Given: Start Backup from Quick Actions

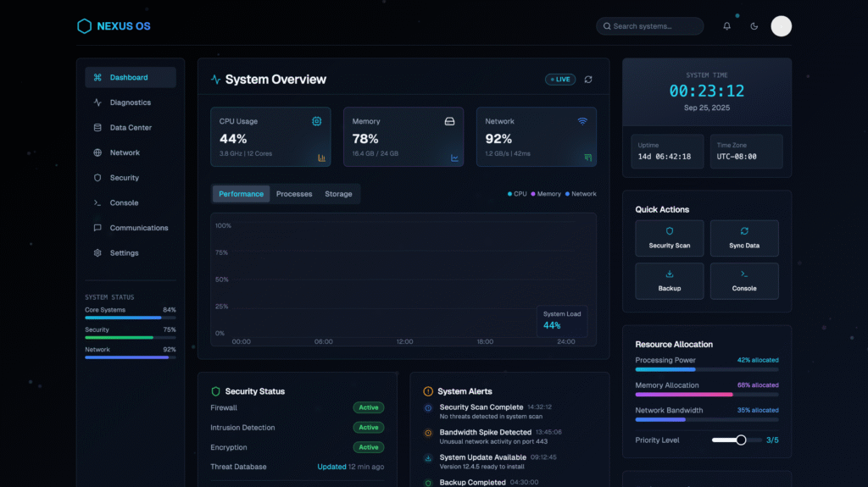Looking at the screenshot, I should [x=670, y=280].
